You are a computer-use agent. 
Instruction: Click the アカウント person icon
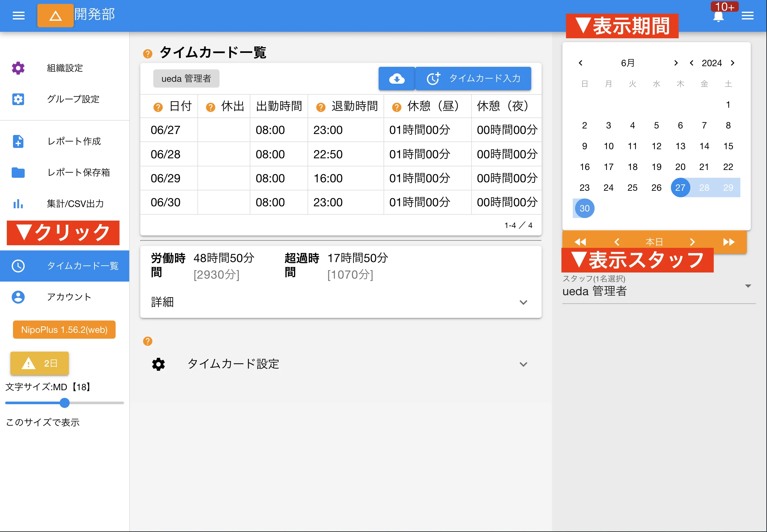(x=18, y=297)
